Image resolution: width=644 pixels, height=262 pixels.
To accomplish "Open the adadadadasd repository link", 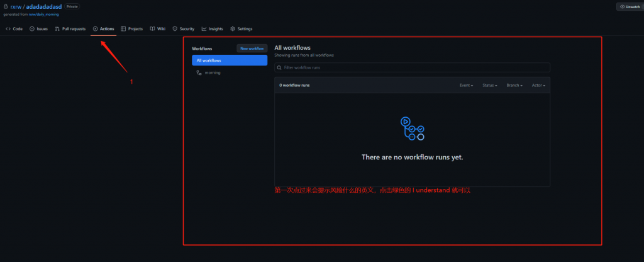I will pyautogui.click(x=43, y=6).
